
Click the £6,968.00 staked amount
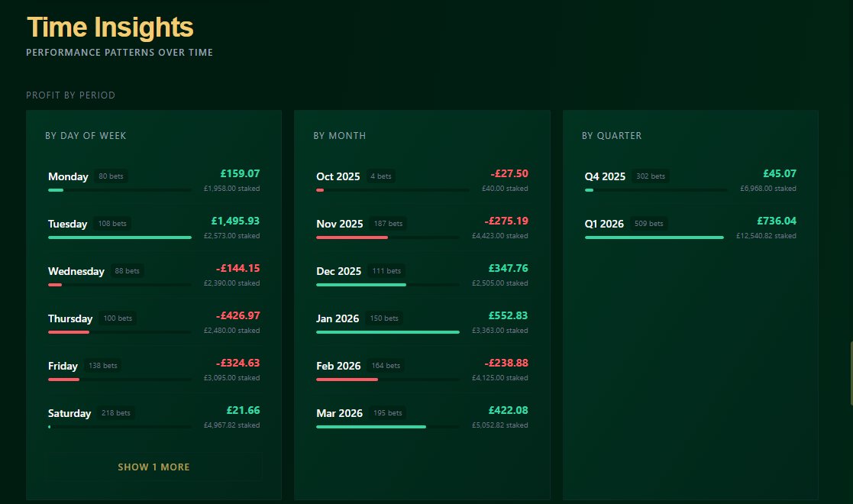[768, 189]
